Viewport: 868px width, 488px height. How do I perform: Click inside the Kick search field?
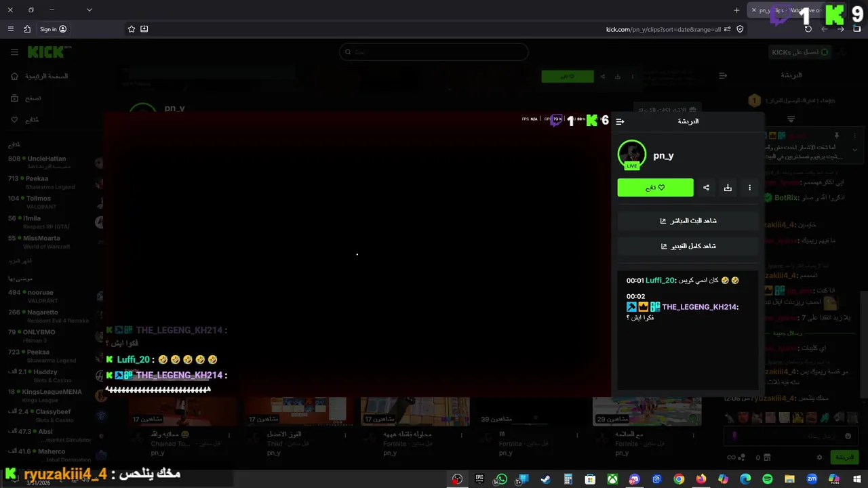click(434, 52)
